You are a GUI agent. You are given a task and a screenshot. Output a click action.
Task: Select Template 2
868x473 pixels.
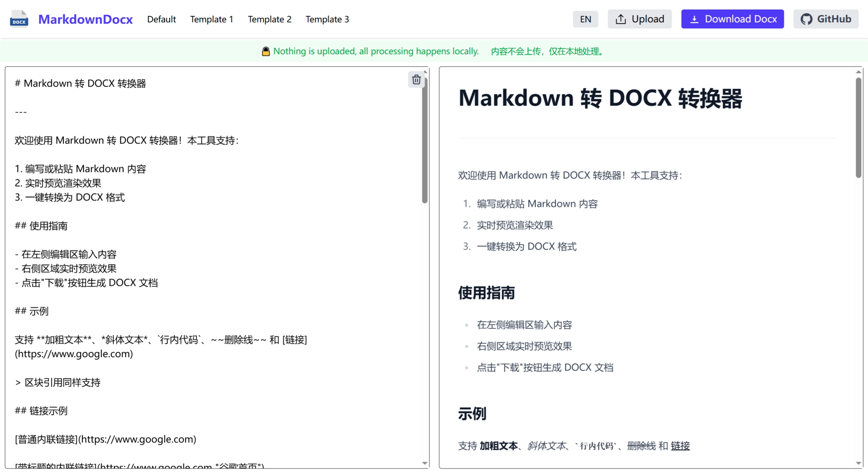point(269,19)
